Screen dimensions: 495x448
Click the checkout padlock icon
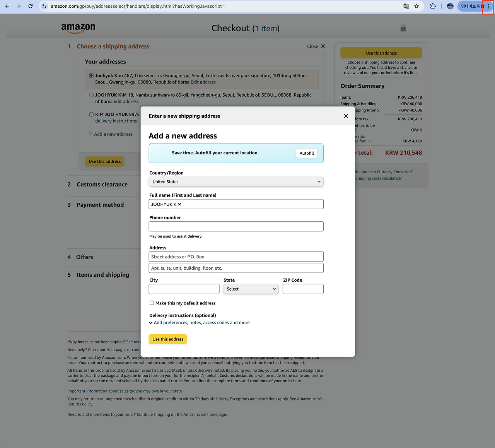click(403, 28)
